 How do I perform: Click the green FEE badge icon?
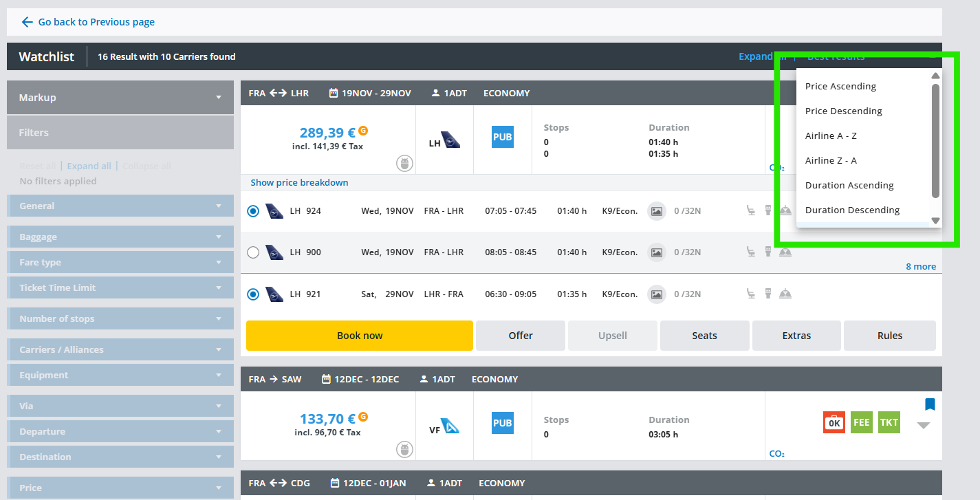pos(861,422)
